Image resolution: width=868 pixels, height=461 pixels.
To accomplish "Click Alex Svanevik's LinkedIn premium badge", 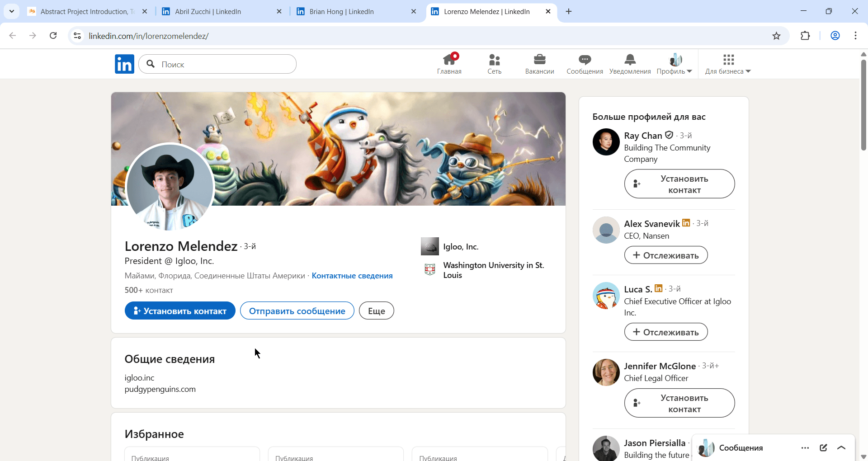I will [x=686, y=223].
